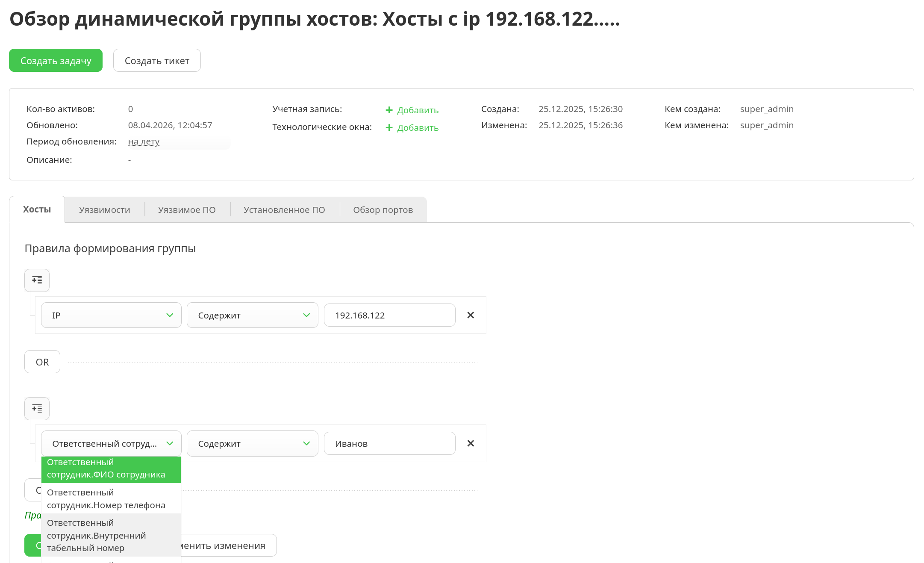Switch to Уязвимости tab
Image resolution: width=924 pixels, height=563 pixels.
[104, 210]
